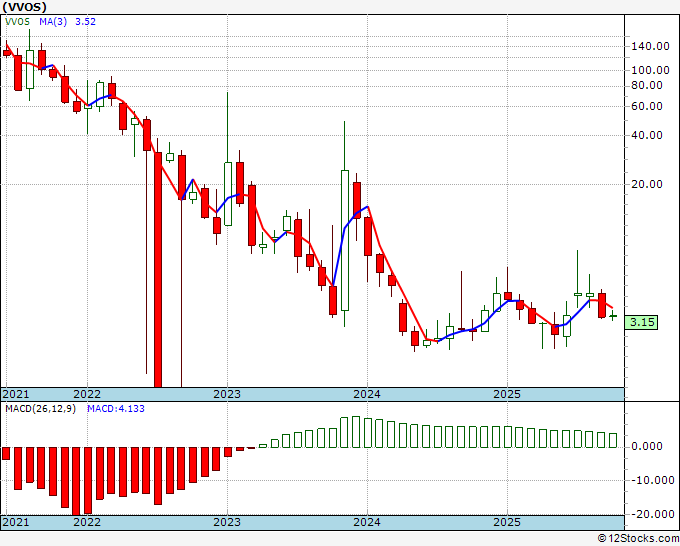This screenshot has height=546, width=680.
Task: Click 2023 on the MACD panel timeline
Action: point(227,522)
